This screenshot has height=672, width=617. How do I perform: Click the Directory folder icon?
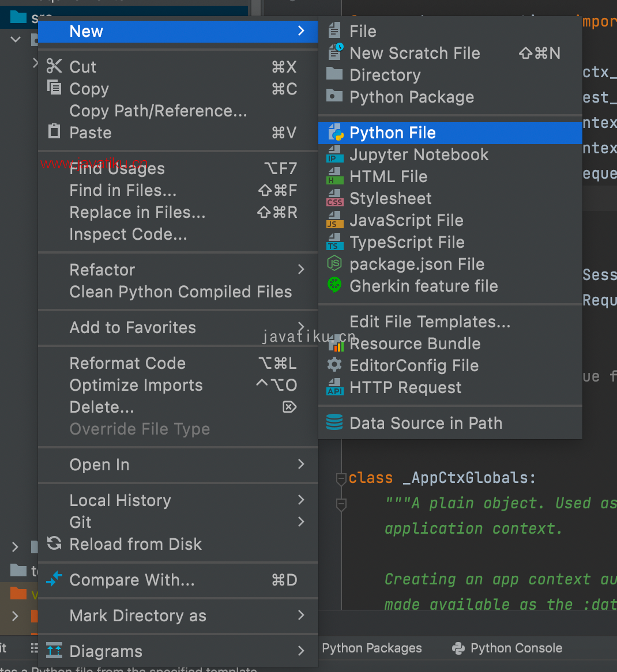pyautogui.click(x=334, y=74)
